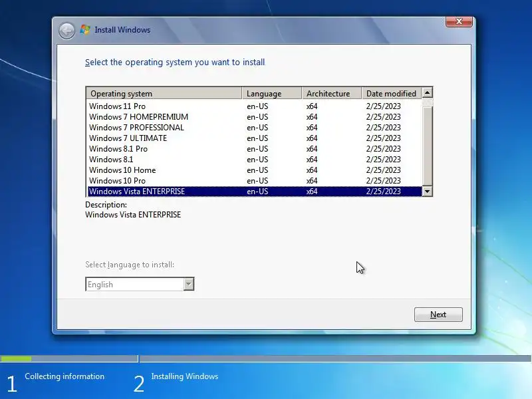Click the Date modified column header
This screenshot has height=399, width=532.
(392, 93)
